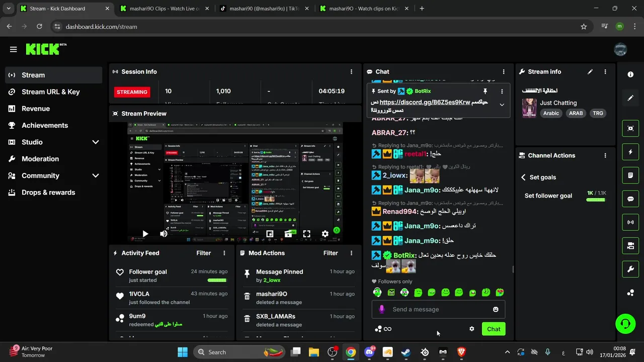This screenshot has height=362, width=644.
Task: Click the three-dots points icon in right sidebar
Action: click(630, 293)
